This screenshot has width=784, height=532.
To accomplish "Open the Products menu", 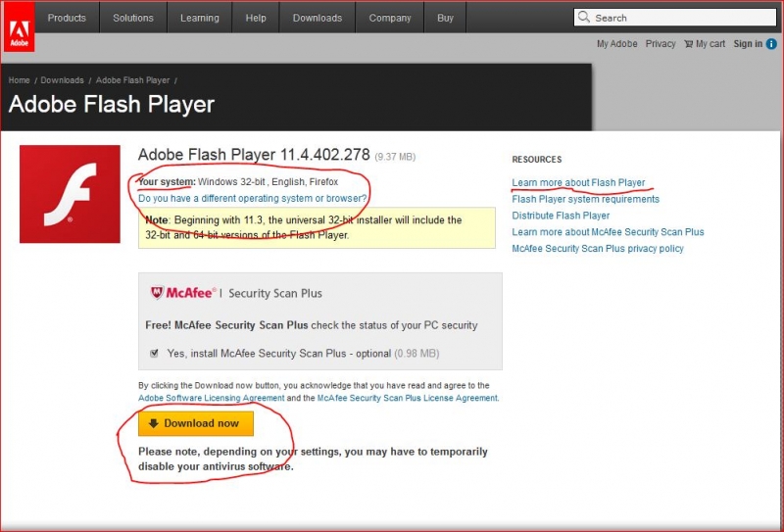I will click(x=67, y=18).
